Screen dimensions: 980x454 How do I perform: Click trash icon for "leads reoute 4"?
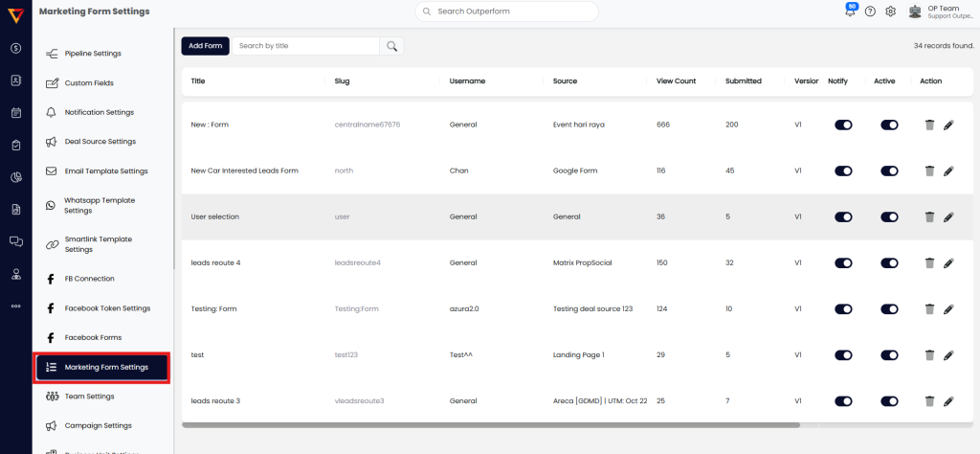point(928,262)
